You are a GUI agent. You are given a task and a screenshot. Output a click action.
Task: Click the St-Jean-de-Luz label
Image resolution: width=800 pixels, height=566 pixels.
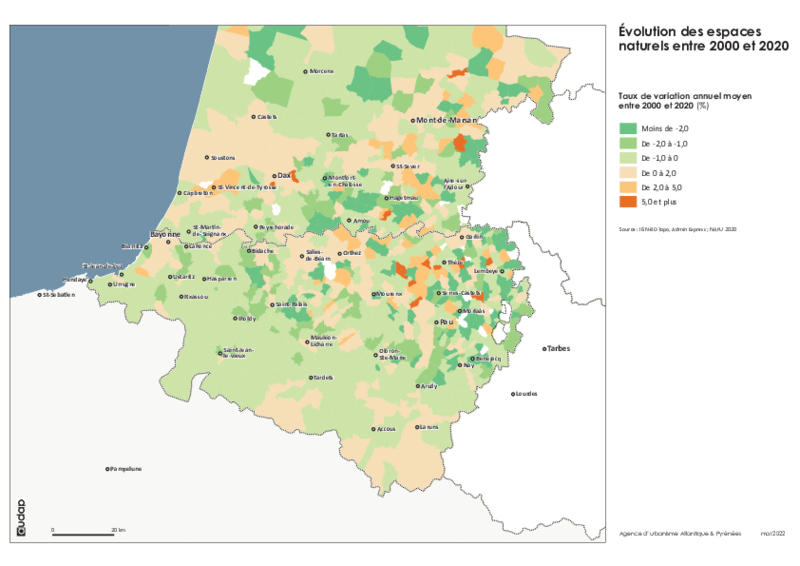click(x=103, y=266)
